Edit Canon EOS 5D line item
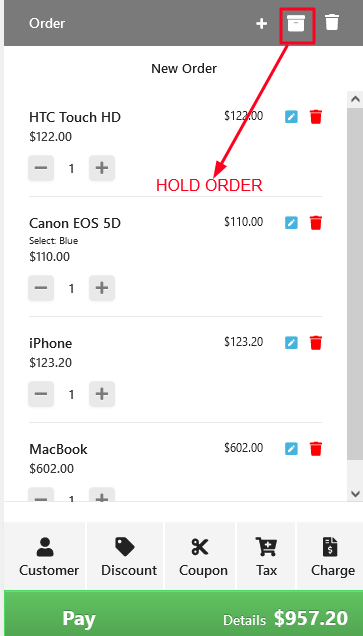Screen dimensions: 363x636 click(x=291, y=223)
